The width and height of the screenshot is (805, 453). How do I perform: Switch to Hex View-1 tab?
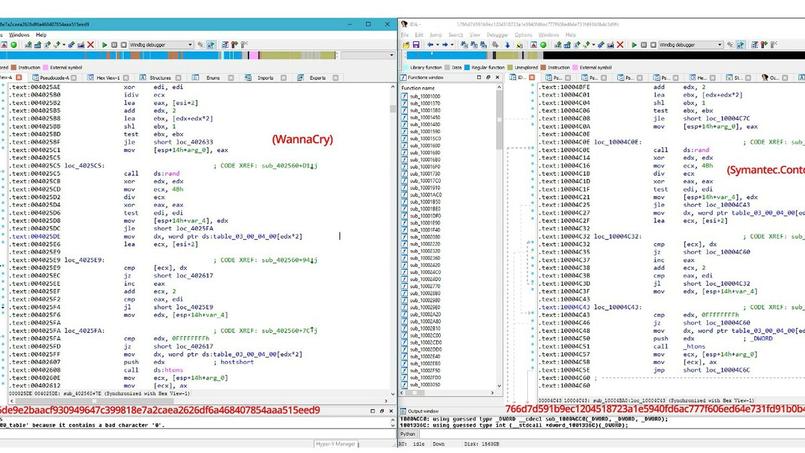coord(108,78)
